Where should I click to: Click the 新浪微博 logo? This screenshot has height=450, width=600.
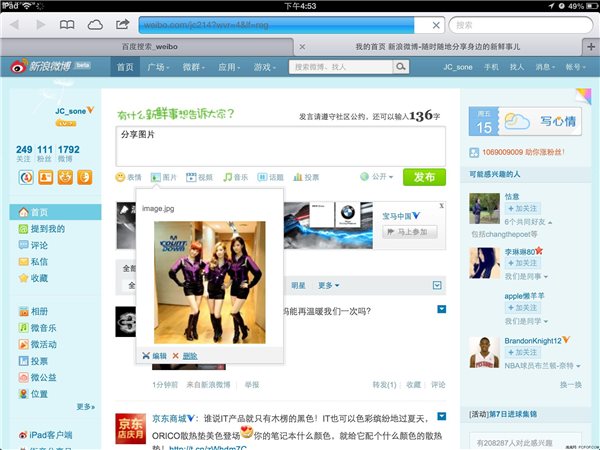[51, 66]
